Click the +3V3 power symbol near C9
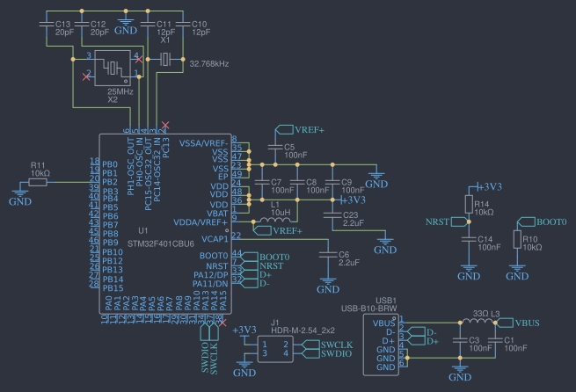Screen dimensions: 576x392 [353, 200]
